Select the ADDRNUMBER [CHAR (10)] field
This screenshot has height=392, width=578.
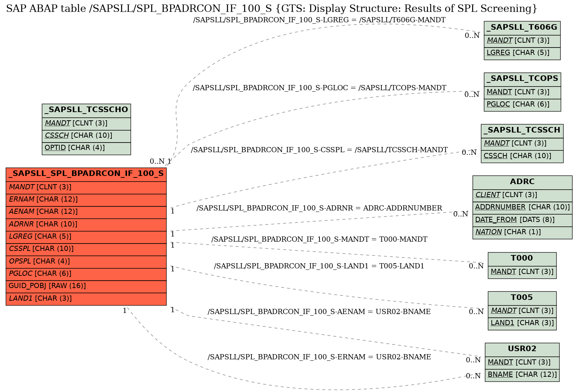click(x=522, y=208)
